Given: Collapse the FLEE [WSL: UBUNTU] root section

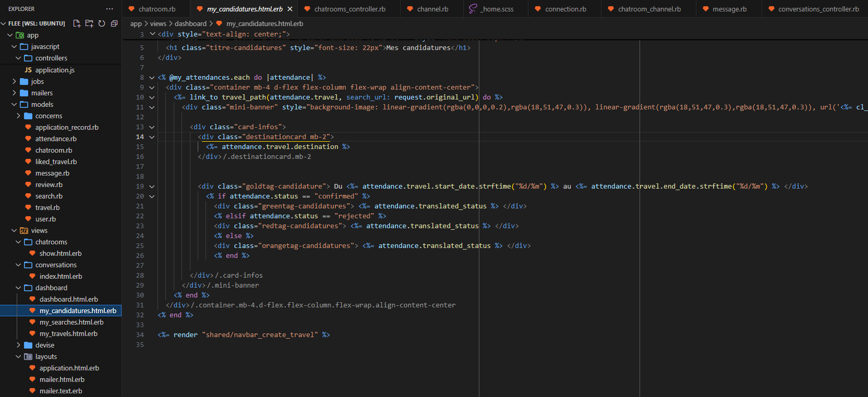Looking at the screenshot, I should click(4, 23).
